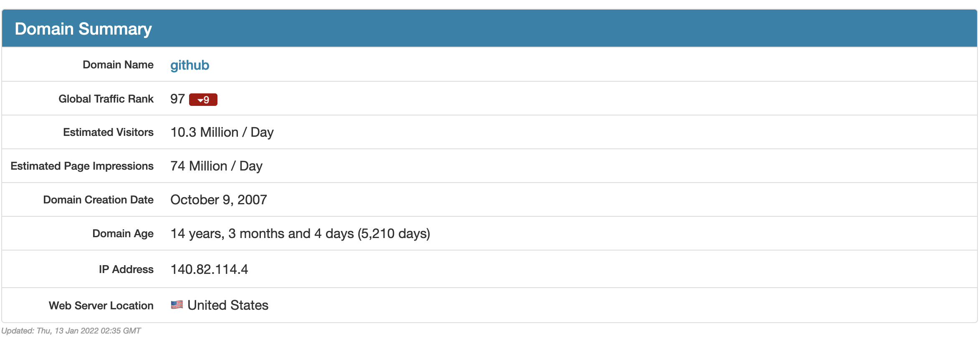Click the United States flag icon
Screen dimensions: 980x341
[x=177, y=305]
